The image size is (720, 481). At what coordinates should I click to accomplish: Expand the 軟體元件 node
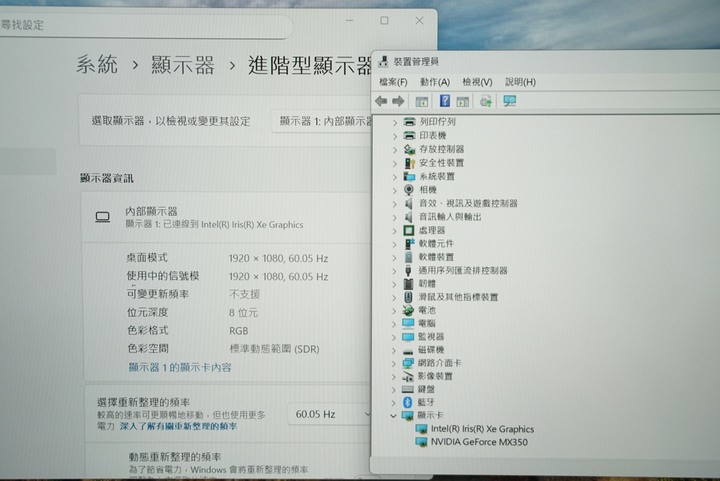pos(394,244)
